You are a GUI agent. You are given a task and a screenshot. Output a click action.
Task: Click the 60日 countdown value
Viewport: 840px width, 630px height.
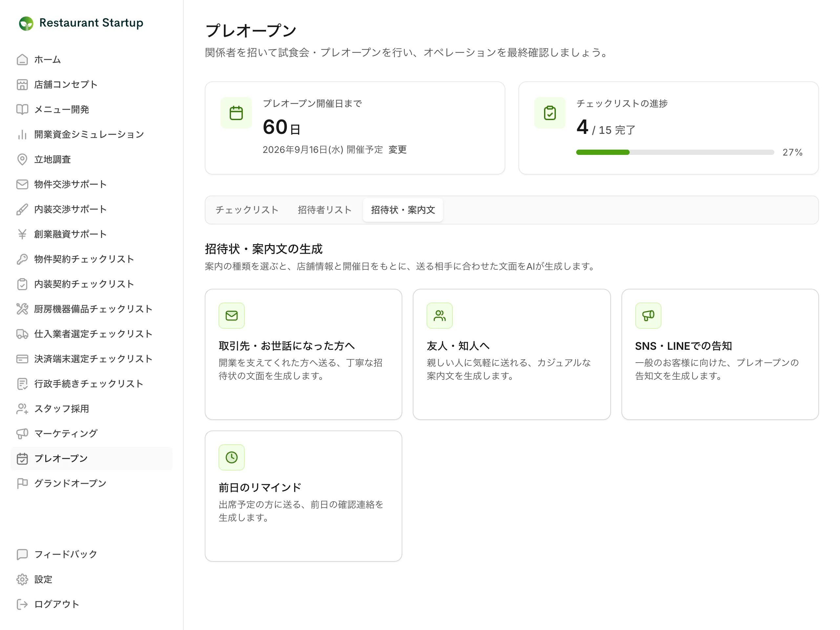coord(282,127)
